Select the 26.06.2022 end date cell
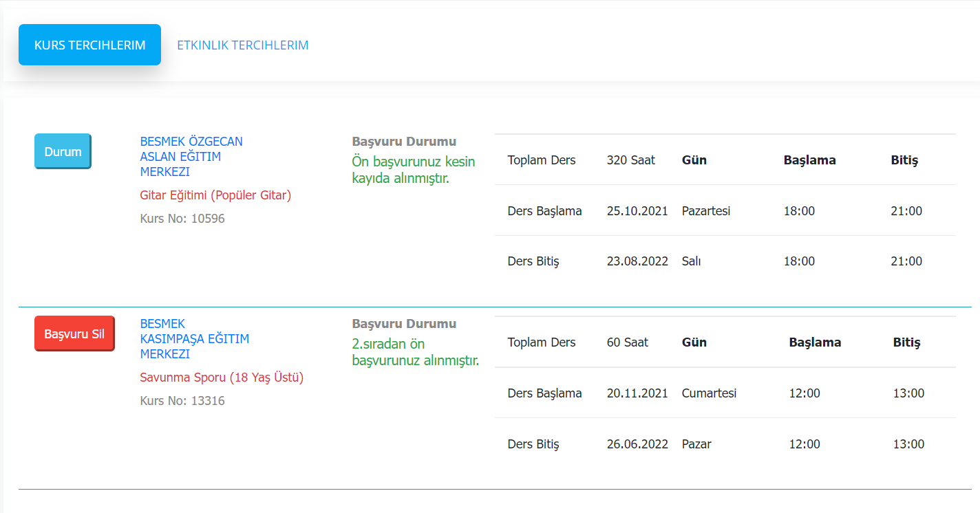The image size is (980, 513). tap(637, 444)
